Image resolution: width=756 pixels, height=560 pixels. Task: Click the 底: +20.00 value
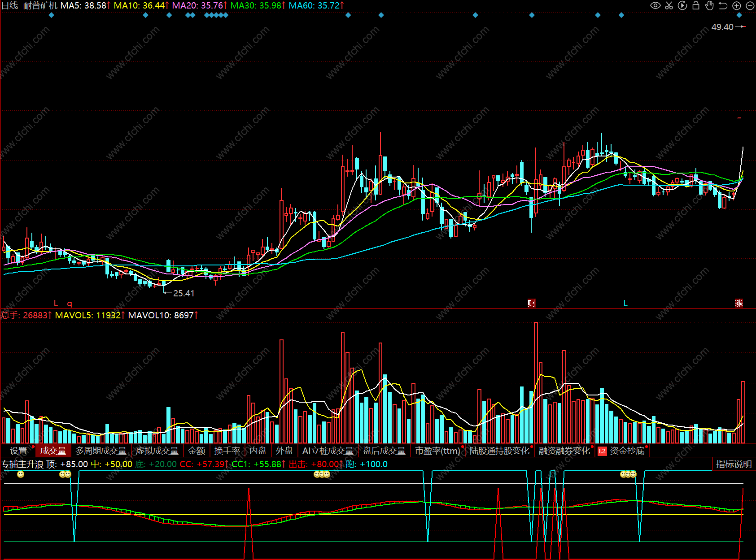[x=156, y=464]
